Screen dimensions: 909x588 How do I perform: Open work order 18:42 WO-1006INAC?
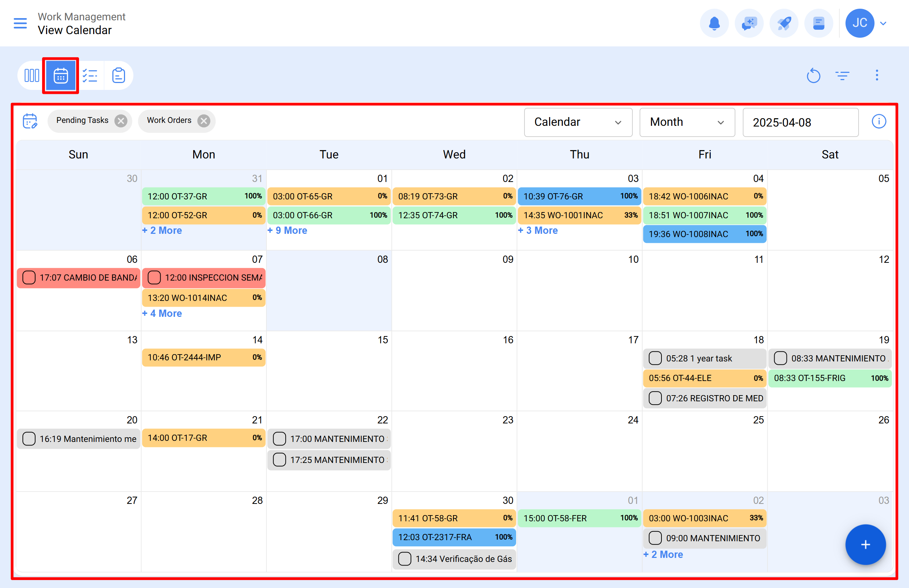tap(704, 196)
